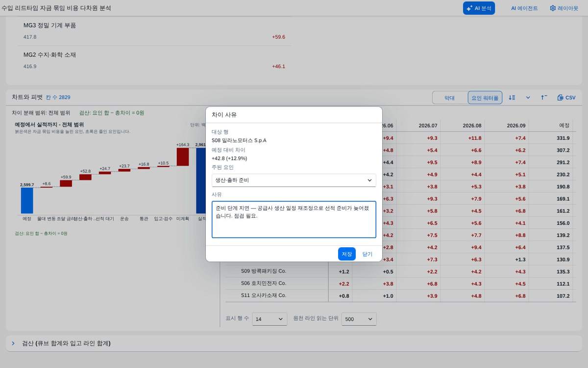The height and width of the screenshot is (368, 588).
Task: Click S08 밀라노모터스 S.p.A text in dialog
Action: click(x=239, y=140)
